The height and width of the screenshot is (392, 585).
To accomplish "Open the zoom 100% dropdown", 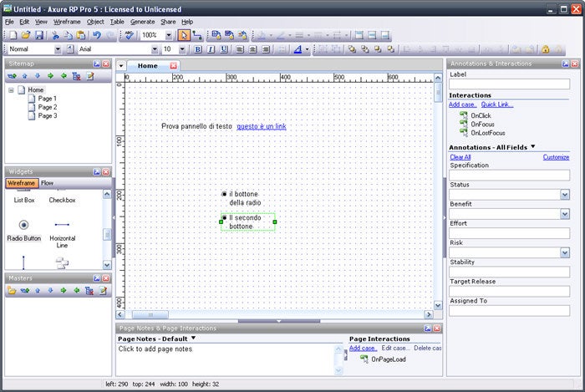I will click(169, 35).
